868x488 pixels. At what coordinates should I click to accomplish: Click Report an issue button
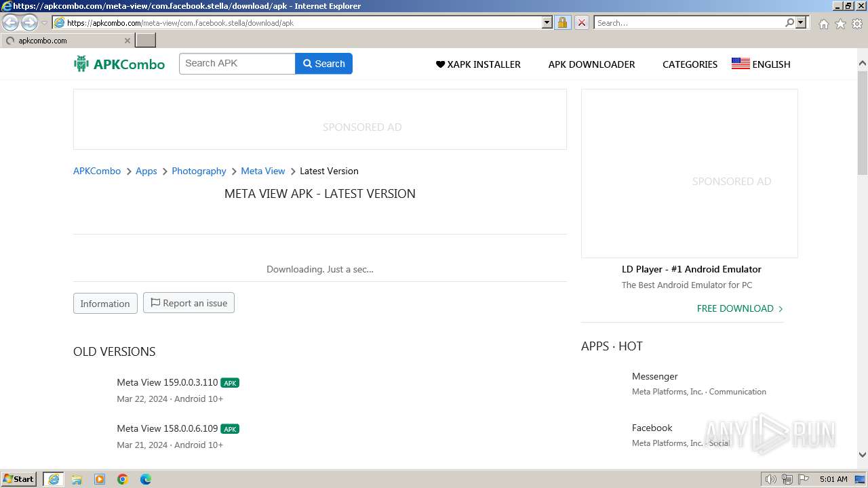pyautogui.click(x=189, y=302)
